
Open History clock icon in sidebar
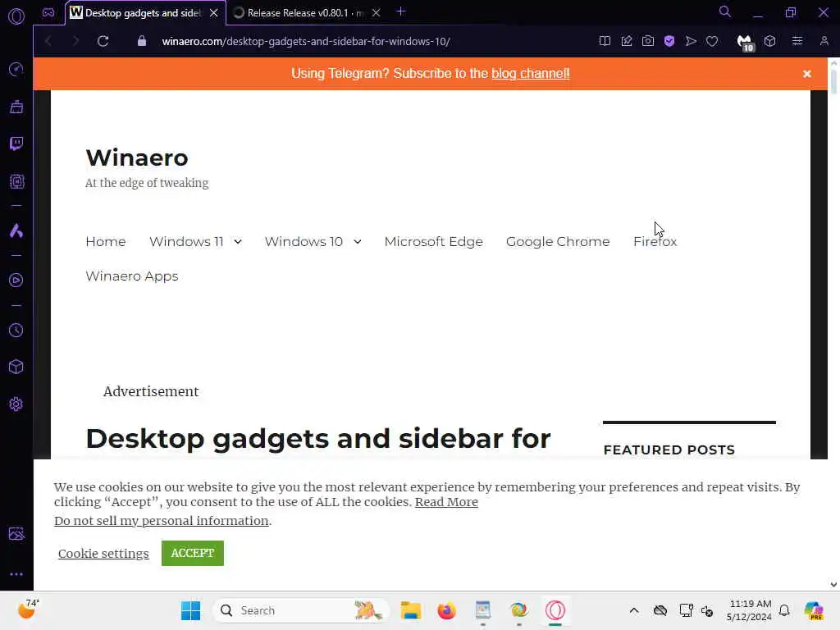16,330
